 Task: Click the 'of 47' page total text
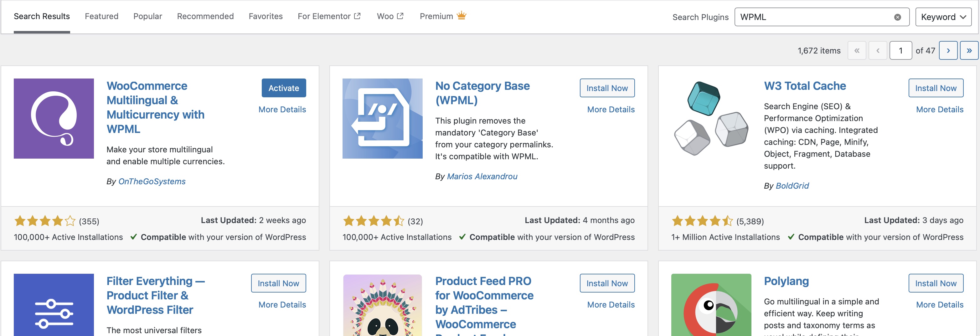coord(925,51)
